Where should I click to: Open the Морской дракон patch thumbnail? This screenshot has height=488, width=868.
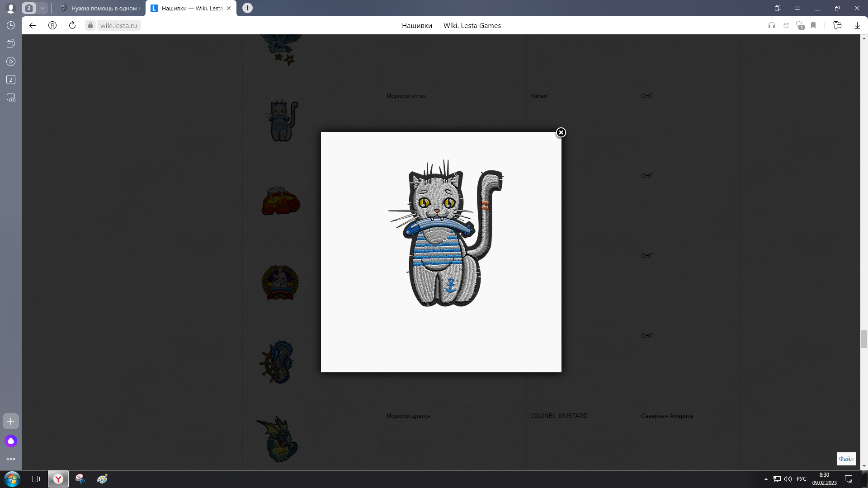click(x=278, y=439)
